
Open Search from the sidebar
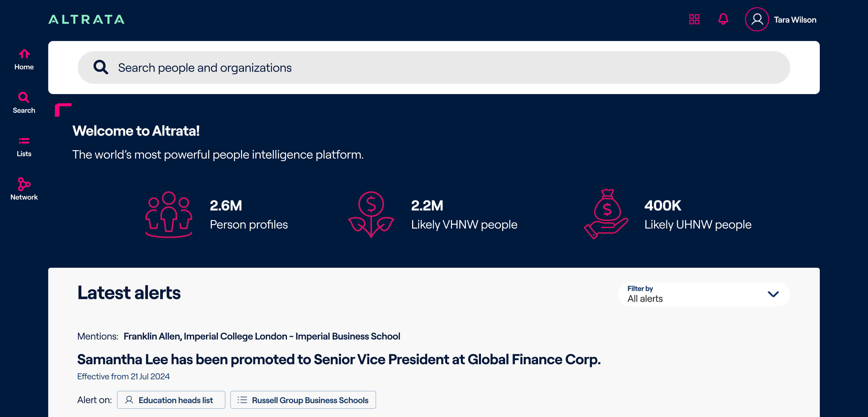point(24,103)
